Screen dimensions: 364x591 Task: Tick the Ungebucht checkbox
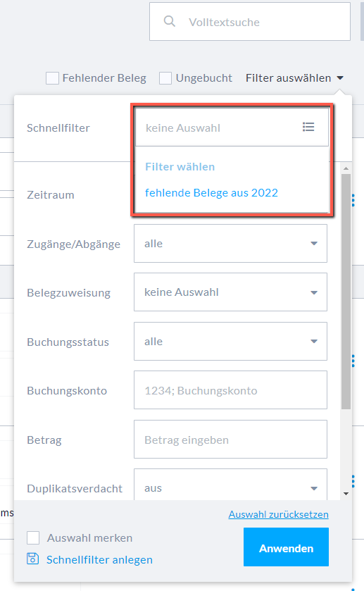click(165, 78)
